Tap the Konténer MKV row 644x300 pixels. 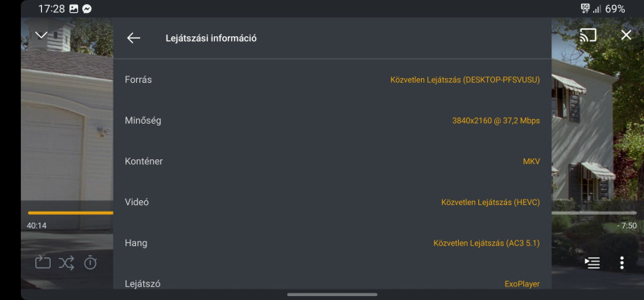click(x=332, y=162)
